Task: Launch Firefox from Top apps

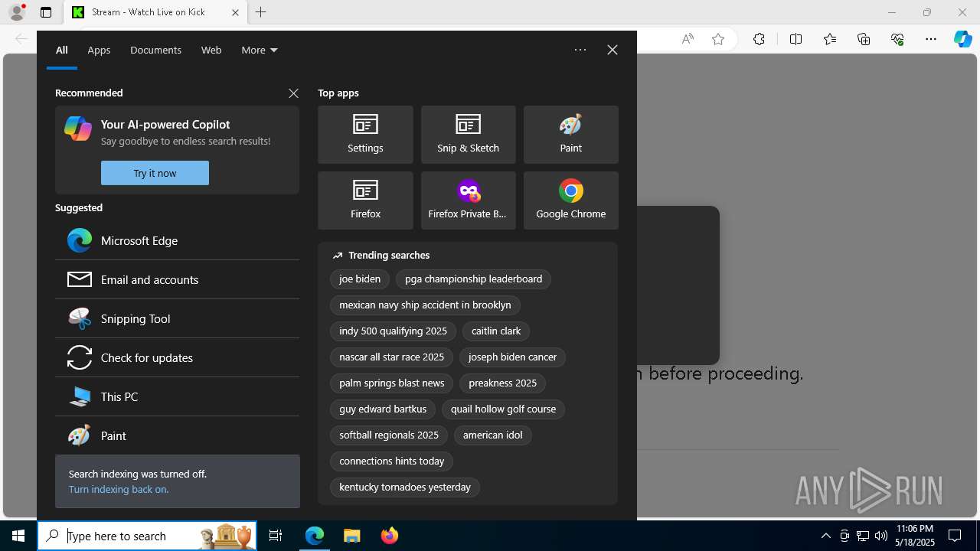Action: 365,201
